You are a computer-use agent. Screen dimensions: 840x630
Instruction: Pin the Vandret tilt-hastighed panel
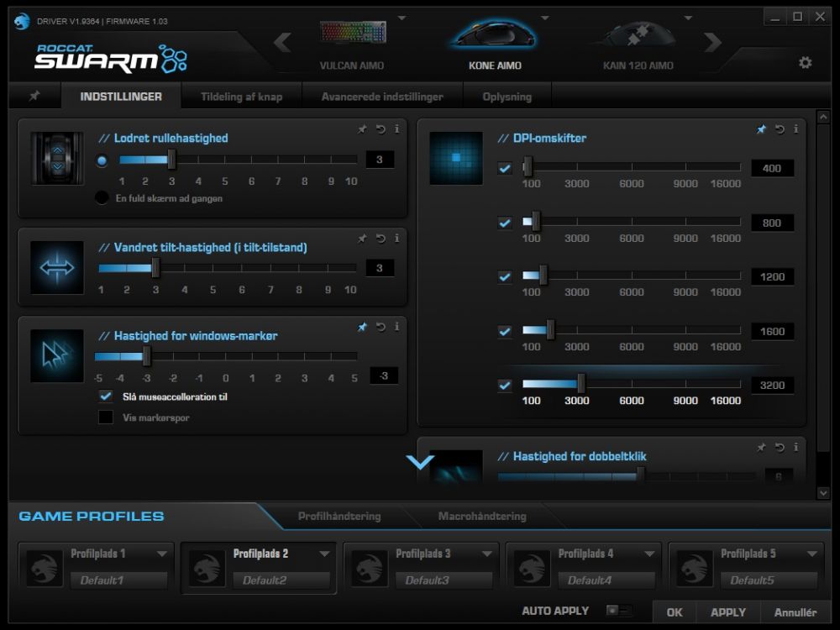coord(363,239)
